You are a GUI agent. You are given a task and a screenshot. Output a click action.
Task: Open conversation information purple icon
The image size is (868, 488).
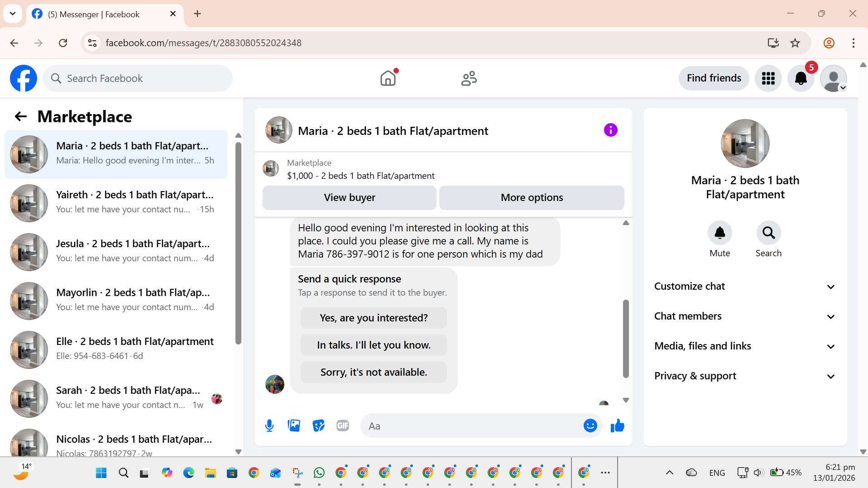610,130
